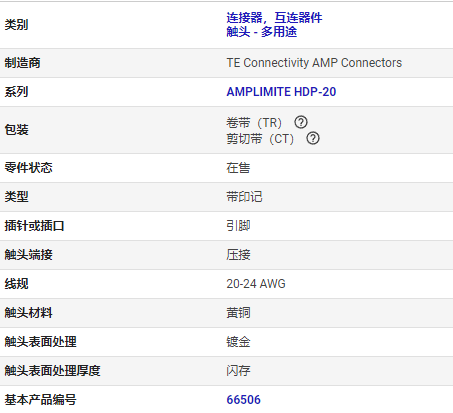
Task: Click the 压接 contact termination value
Action: tap(238, 255)
